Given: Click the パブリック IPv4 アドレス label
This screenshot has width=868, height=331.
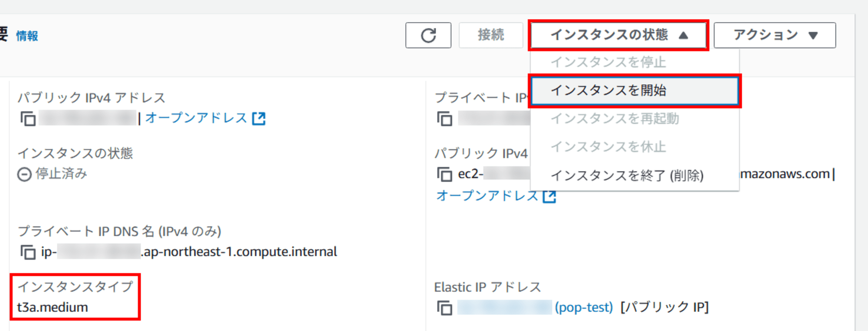Looking at the screenshot, I should [x=92, y=98].
